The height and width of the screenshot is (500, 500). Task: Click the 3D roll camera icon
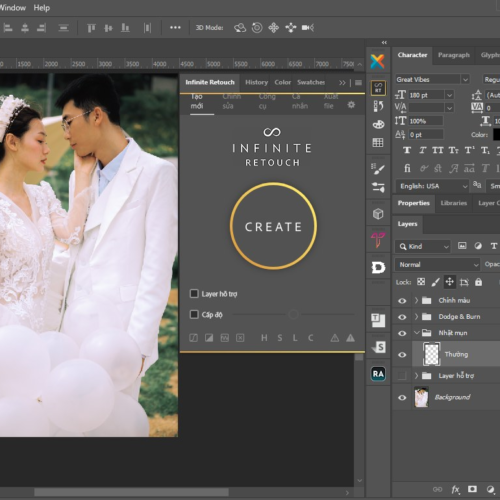[x=257, y=28]
